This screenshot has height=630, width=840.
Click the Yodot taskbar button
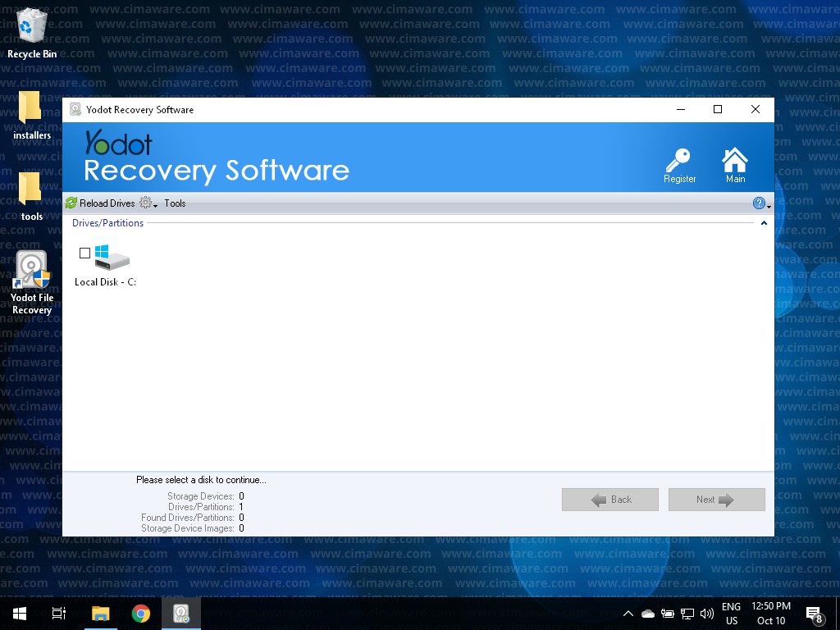coord(181,614)
